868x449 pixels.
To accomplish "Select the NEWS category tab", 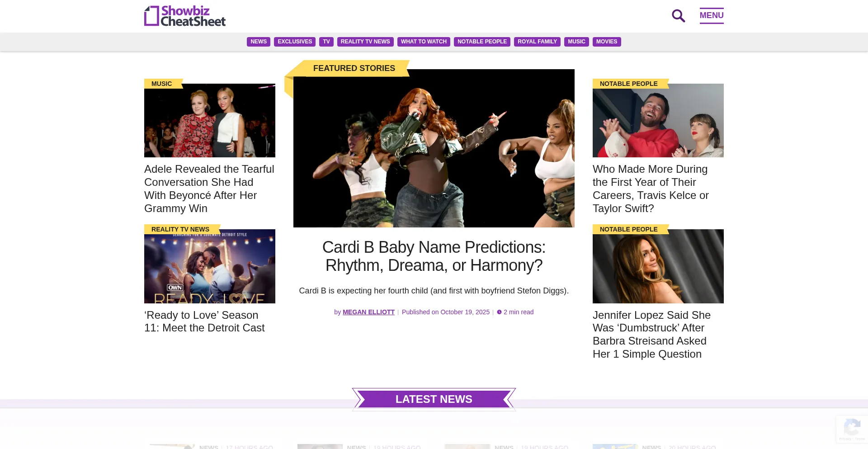I will point(259,42).
